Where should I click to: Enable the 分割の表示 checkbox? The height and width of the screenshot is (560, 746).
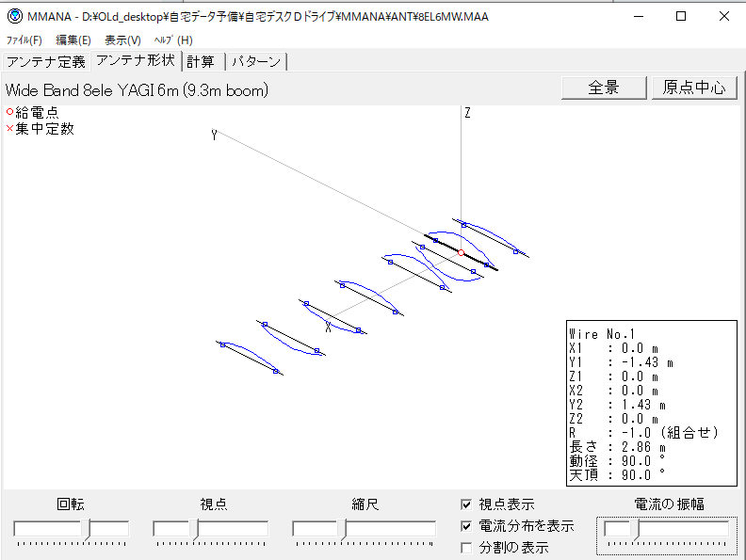(466, 548)
